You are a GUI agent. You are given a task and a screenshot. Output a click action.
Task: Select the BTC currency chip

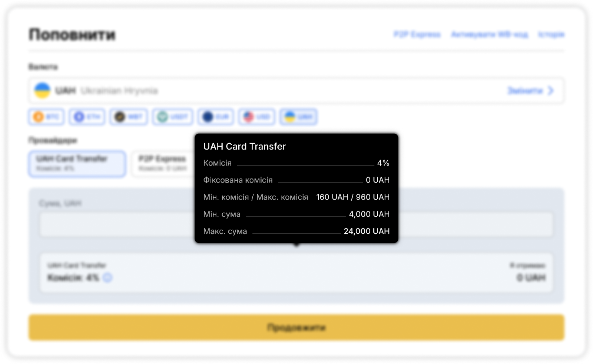click(46, 117)
